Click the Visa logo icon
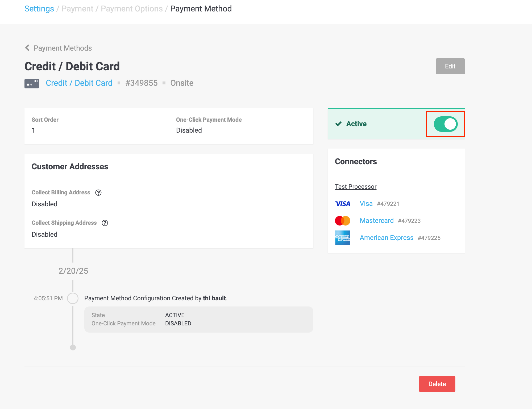Image resolution: width=532 pixels, height=409 pixels. tap(343, 204)
